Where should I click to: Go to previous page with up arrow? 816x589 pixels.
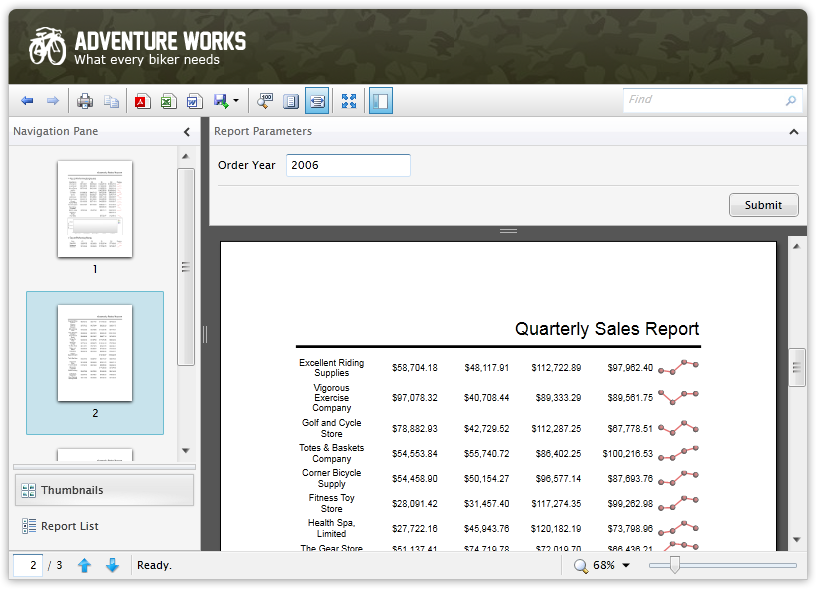point(84,566)
